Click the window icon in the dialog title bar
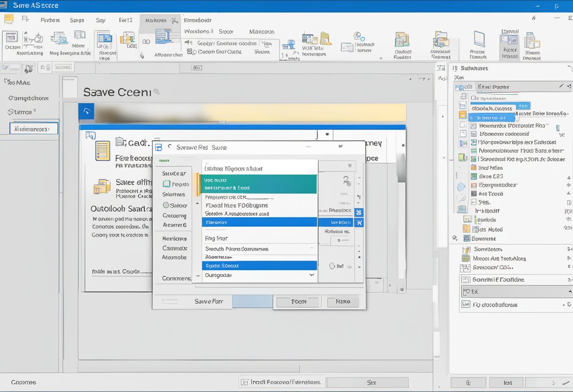The width and height of the screenshot is (573, 392). coord(158,147)
